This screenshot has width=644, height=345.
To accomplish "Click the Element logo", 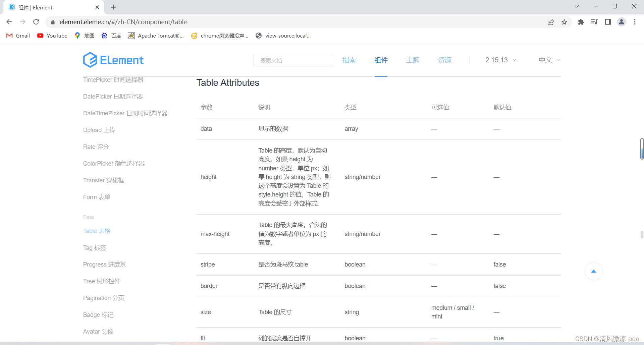I will tap(113, 60).
